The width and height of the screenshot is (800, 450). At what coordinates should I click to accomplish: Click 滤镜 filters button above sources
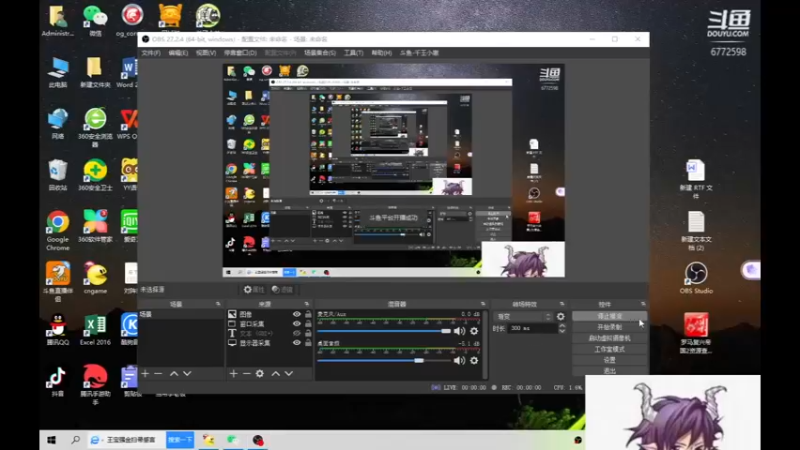coord(282,289)
